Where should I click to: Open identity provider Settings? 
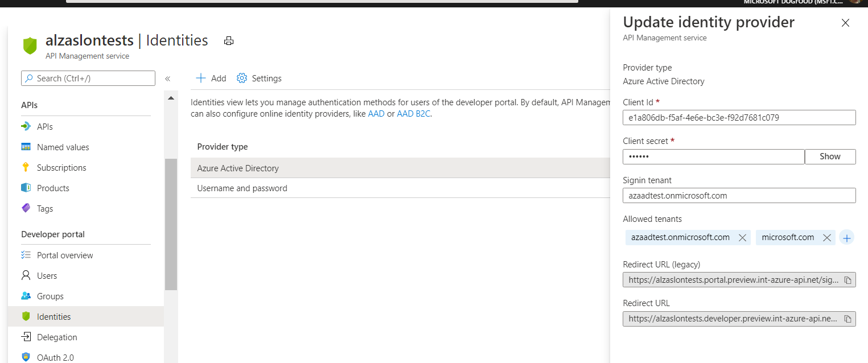coord(259,78)
